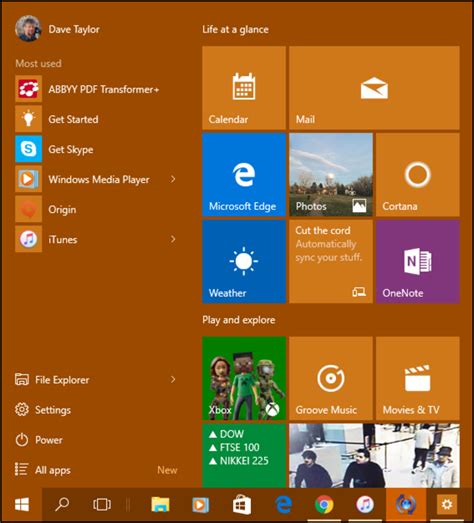The width and height of the screenshot is (474, 523).
Task: Launch the OneNote tile
Action: [418, 262]
